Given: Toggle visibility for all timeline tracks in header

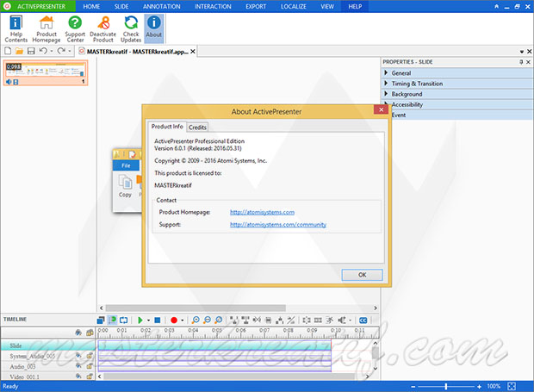Looking at the screenshot, I should click(x=78, y=333).
